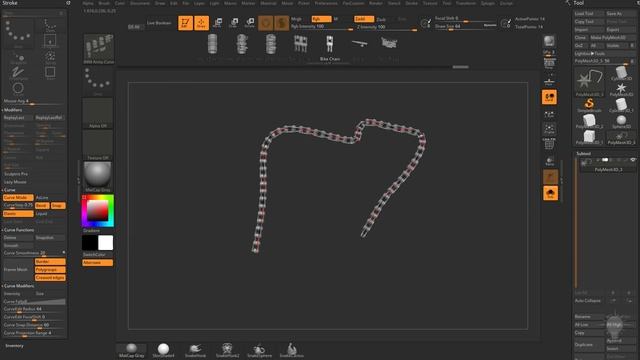Open the MatCap Gray material selector
The width and height of the screenshot is (640, 360).
98,176
